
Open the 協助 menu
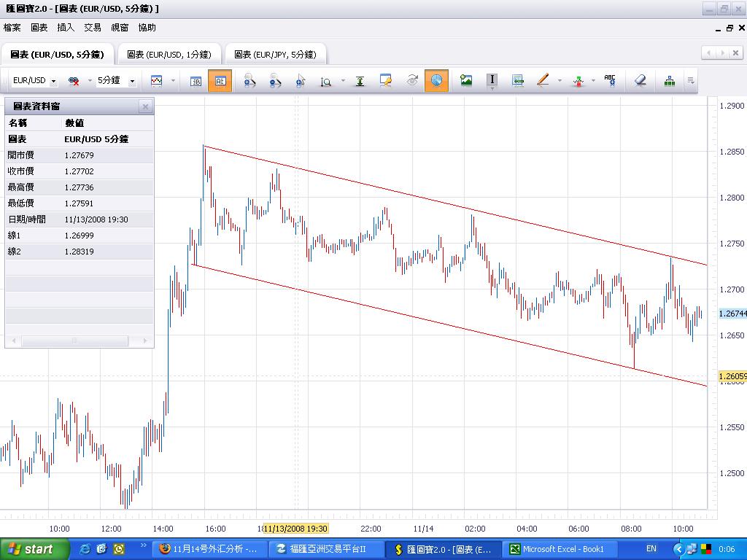147,28
